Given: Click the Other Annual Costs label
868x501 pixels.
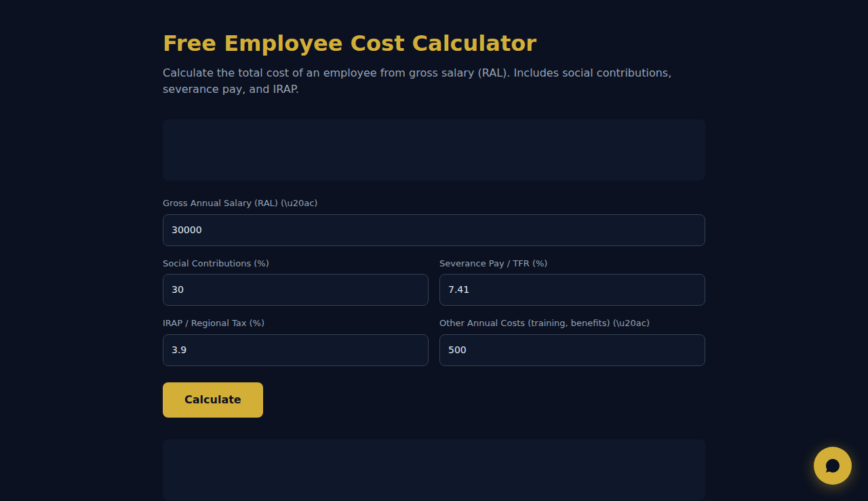Looking at the screenshot, I should pyautogui.click(x=545, y=323).
